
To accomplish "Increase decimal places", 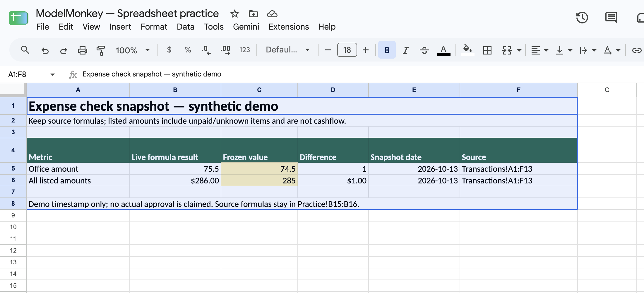I will 225,50.
